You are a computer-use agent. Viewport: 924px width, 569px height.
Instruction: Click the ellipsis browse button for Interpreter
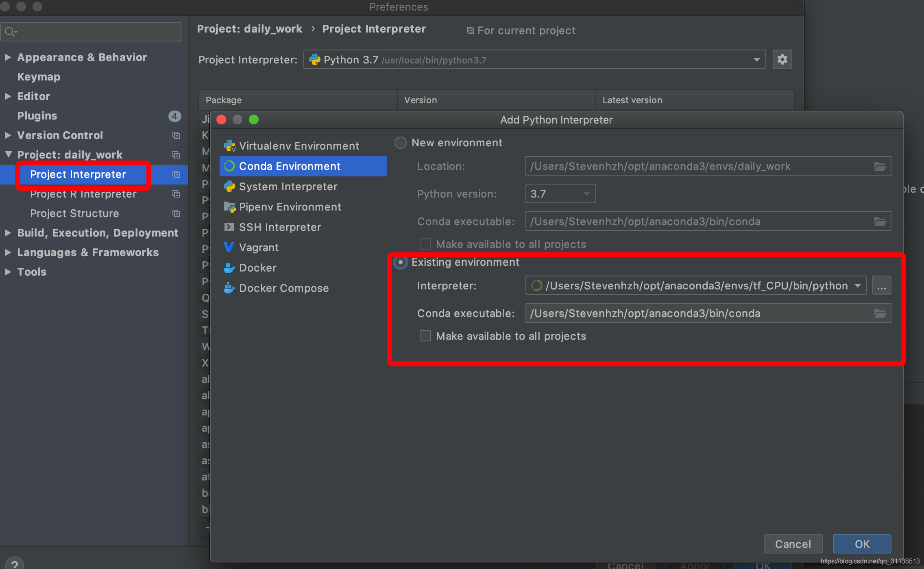[x=881, y=286]
